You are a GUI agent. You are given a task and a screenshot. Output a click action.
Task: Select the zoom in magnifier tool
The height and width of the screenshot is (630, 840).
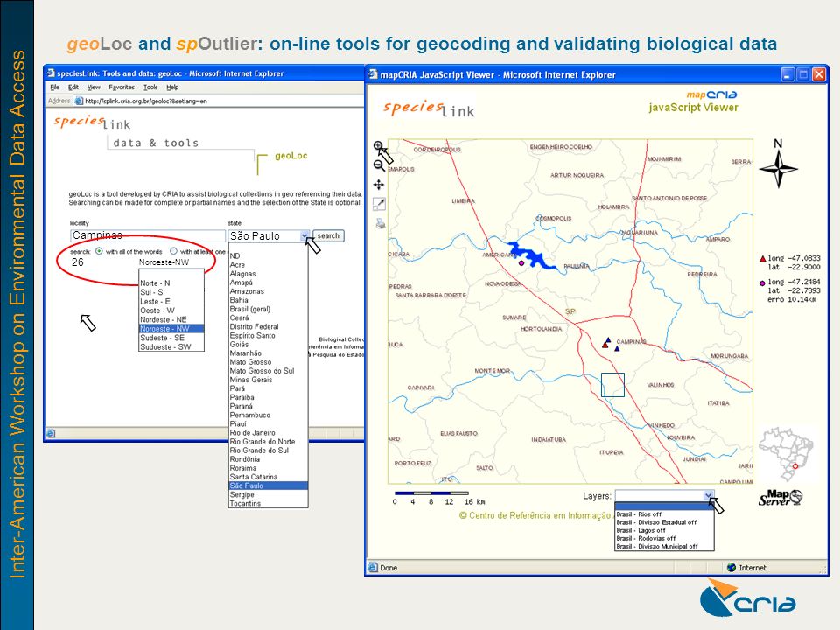coord(378,146)
